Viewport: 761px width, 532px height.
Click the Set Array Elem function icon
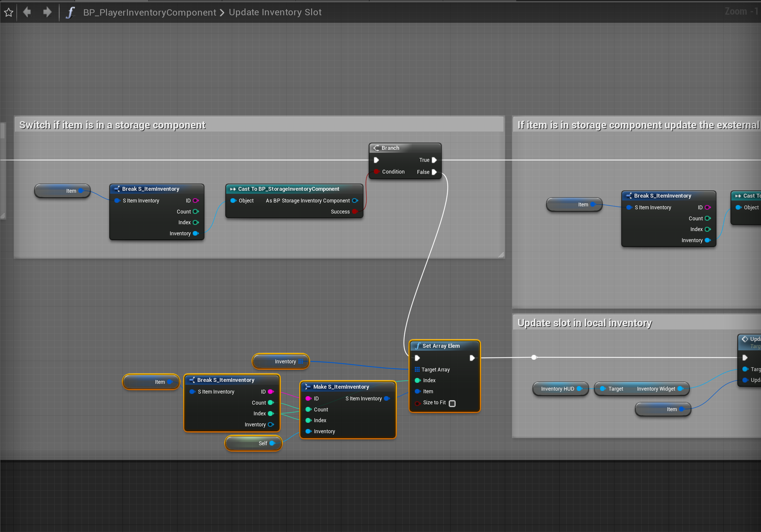point(418,346)
